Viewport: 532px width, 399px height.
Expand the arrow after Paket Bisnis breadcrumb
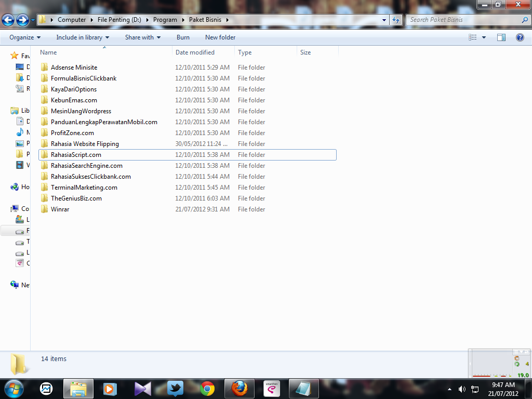coord(228,20)
